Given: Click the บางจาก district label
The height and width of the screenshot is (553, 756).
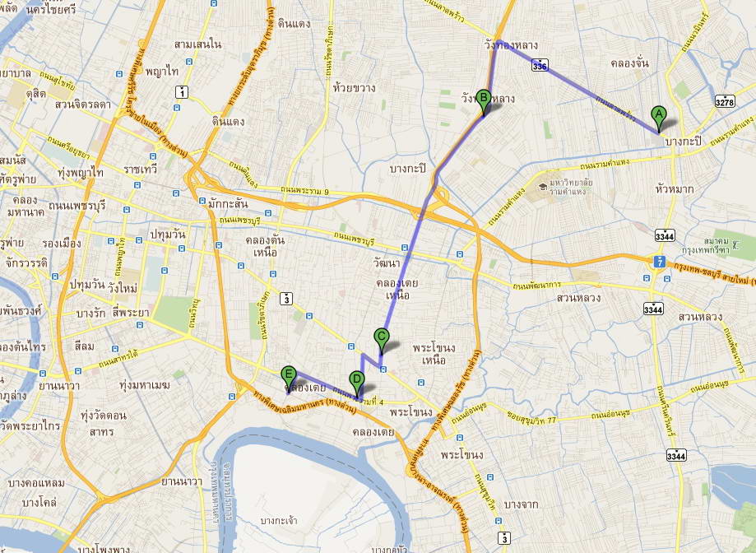Looking at the screenshot, I should tap(521, 504).
